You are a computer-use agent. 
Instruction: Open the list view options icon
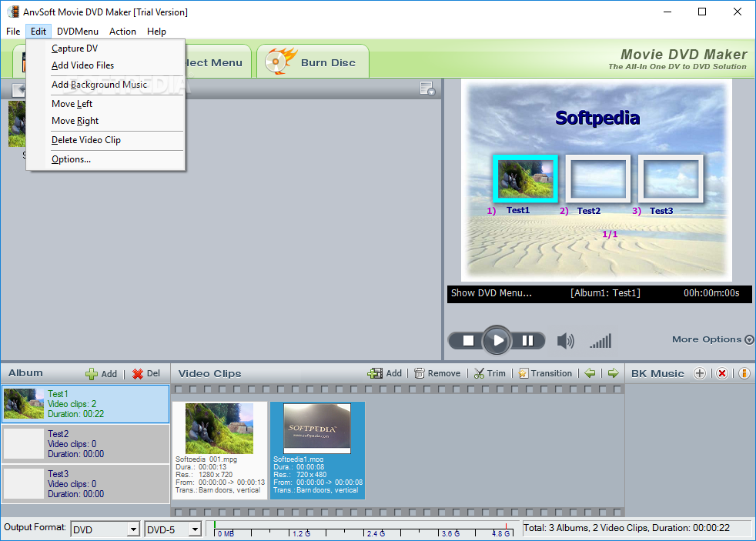[427, 88]
